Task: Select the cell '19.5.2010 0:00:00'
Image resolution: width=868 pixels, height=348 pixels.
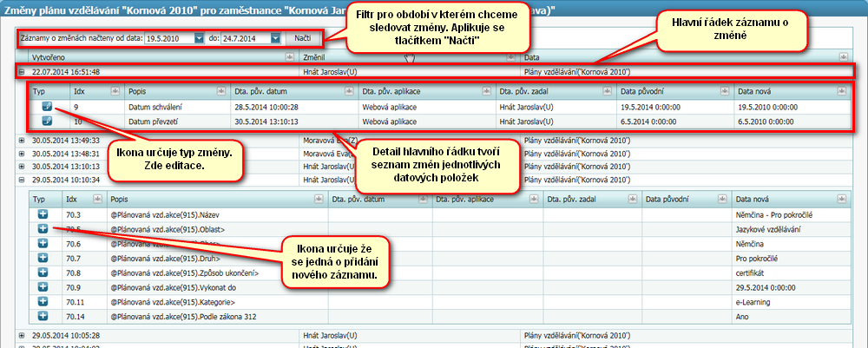Action: coord(792,108)
